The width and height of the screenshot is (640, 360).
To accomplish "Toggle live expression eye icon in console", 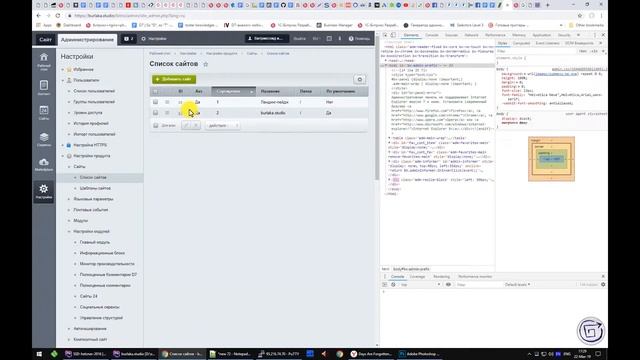I will click(448, 284).
